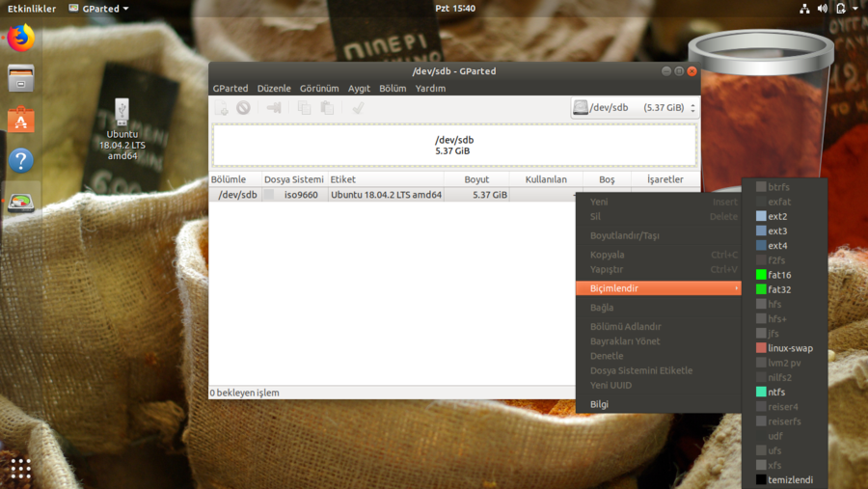Image resolution: width=868 pixels, height=489 pixels.
Task: Click the new partition toolbar icon
Action: [x=222, y=108]
